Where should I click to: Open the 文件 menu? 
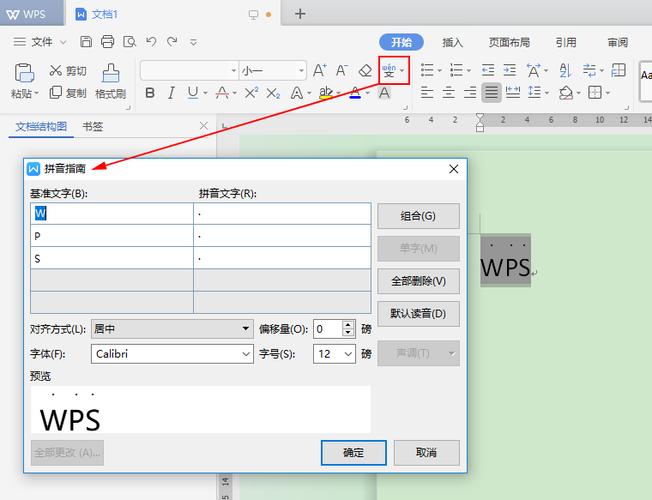pos(40,42)
